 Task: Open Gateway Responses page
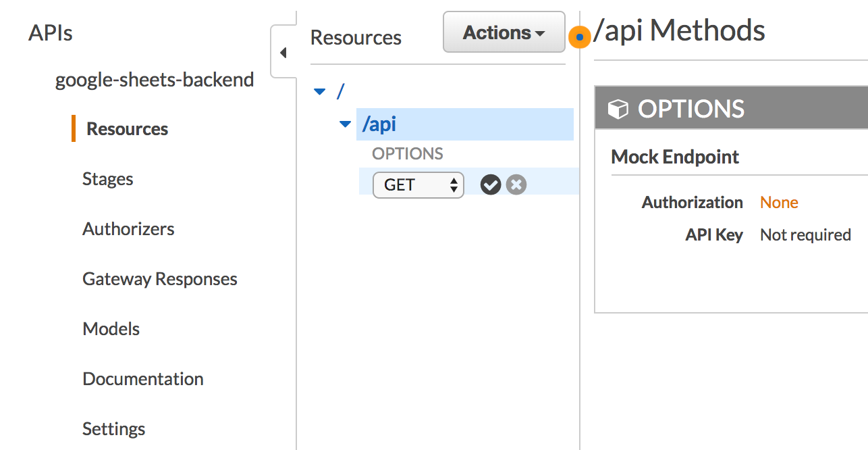click(x=160, y=279)
